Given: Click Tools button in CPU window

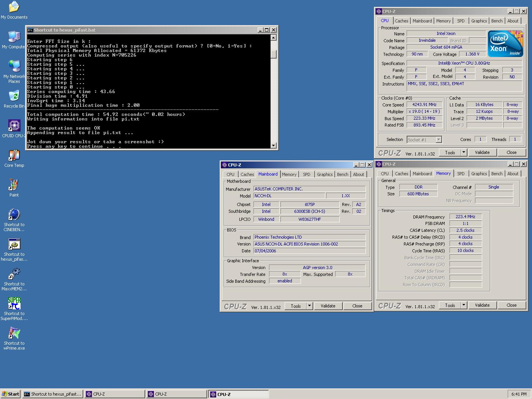Looking at the screenshot, I should [450, 152].
